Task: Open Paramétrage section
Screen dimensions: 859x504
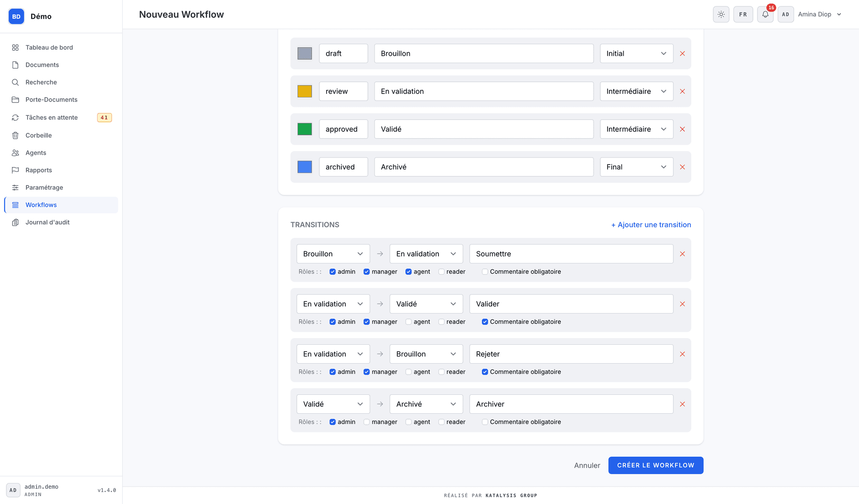Action: coord(61,188)
